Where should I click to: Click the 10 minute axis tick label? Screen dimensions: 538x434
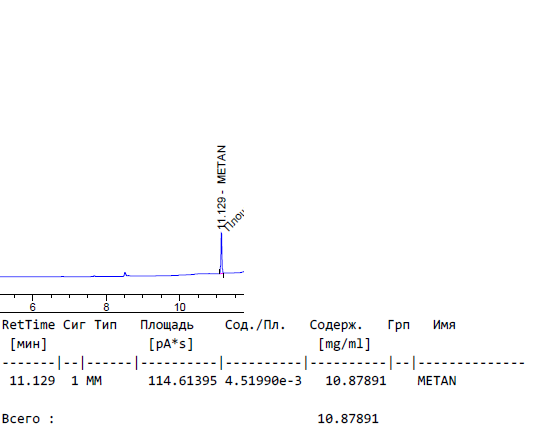coord(179,307)
